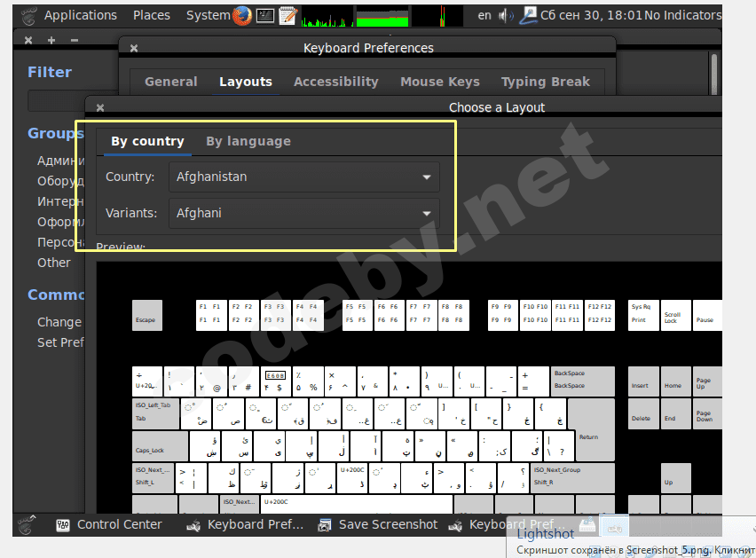The width and height of the screenshot is (756, 558).
Task: Select the Layouts tab
Action: point(246,82)
